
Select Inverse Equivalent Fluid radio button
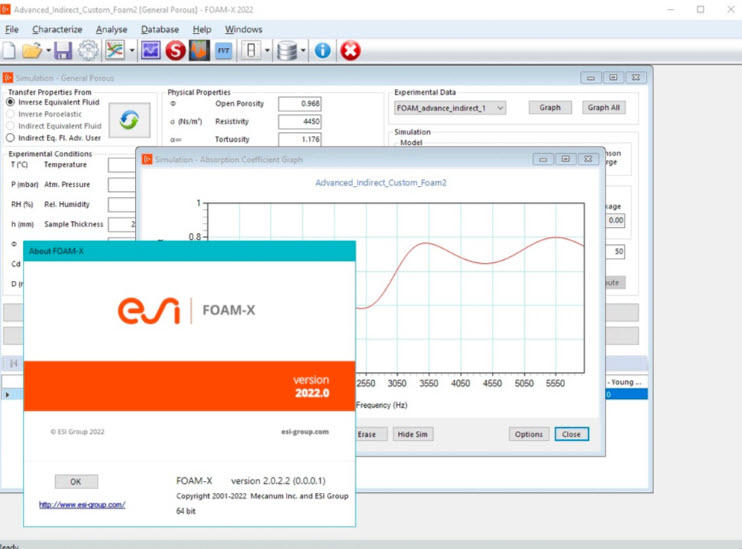[x=11, y=102]
